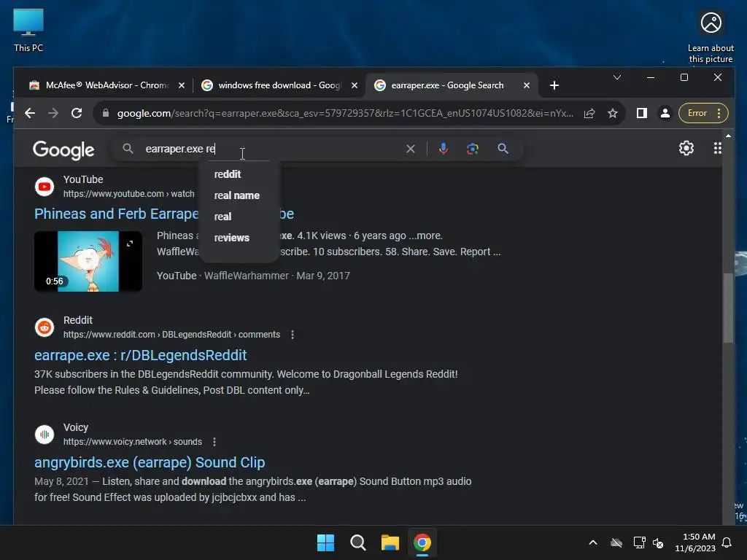Click the browser forward arrow
747x560 pixels.
53,113
